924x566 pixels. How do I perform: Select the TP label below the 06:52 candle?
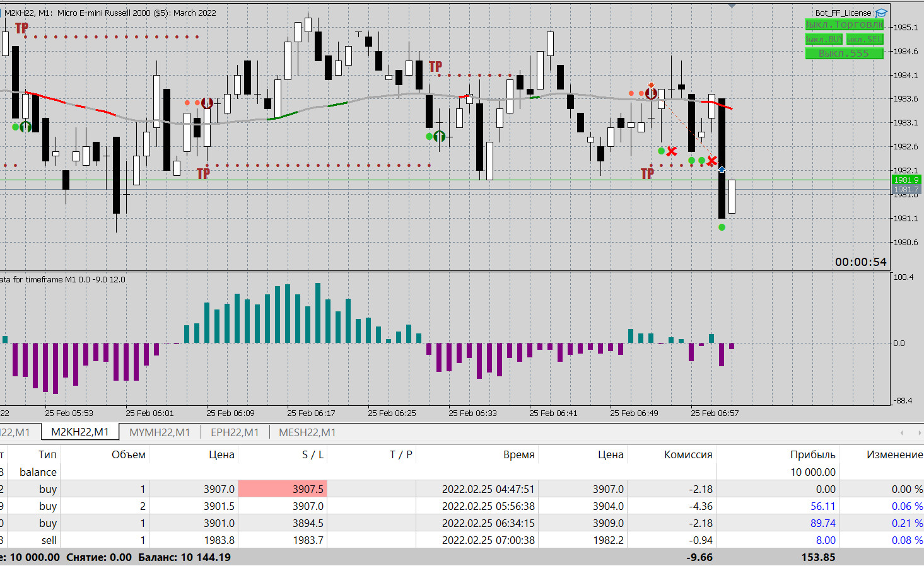[x=647, y=173]
